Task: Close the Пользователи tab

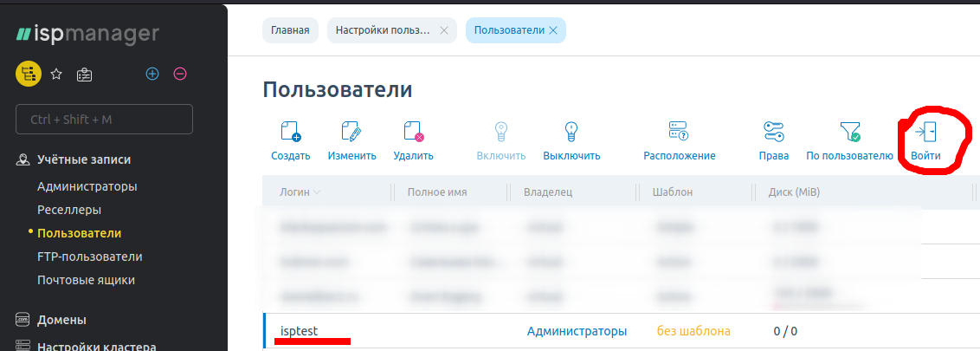Action: (552, 30)
